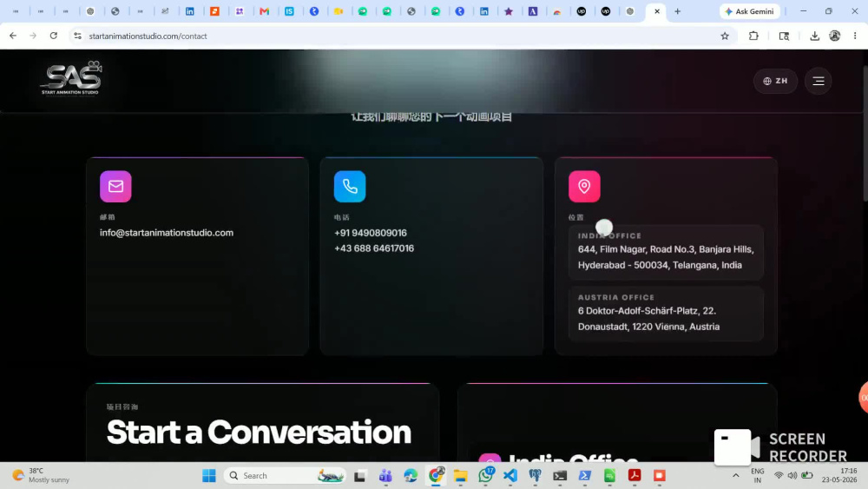The height and width of the screenshot is (489, 868).
Task: Switch to the orange square icon tab
Action: 214,11
